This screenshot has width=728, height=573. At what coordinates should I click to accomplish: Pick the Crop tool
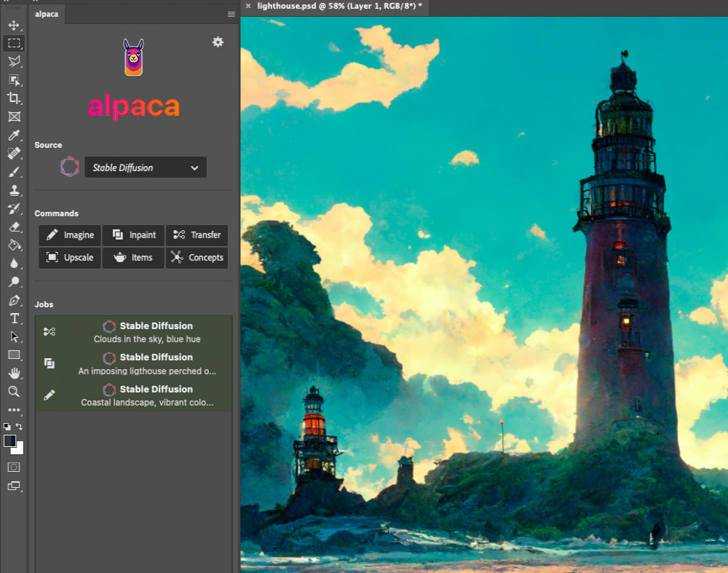click(14, 98)
